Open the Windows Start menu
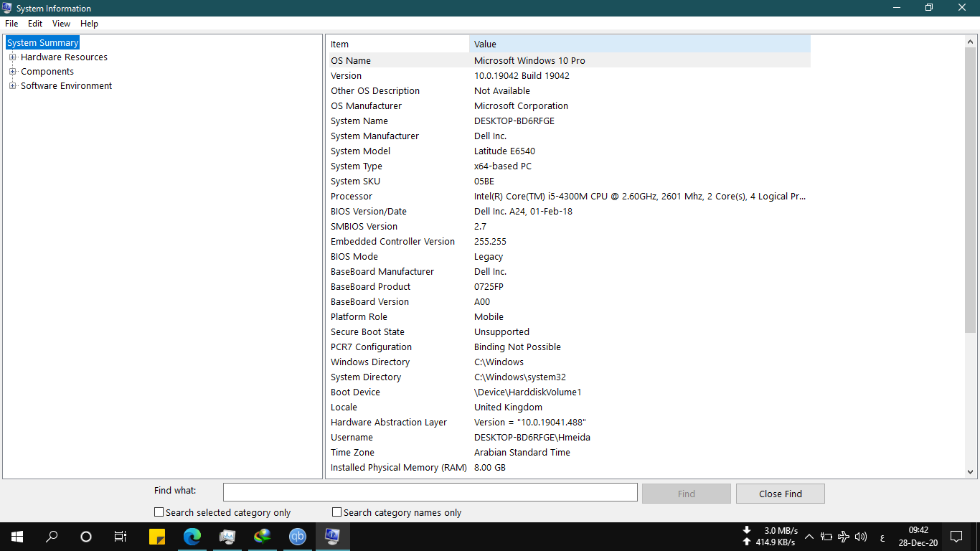The image size is (980, 551). [x=17, y=537]
